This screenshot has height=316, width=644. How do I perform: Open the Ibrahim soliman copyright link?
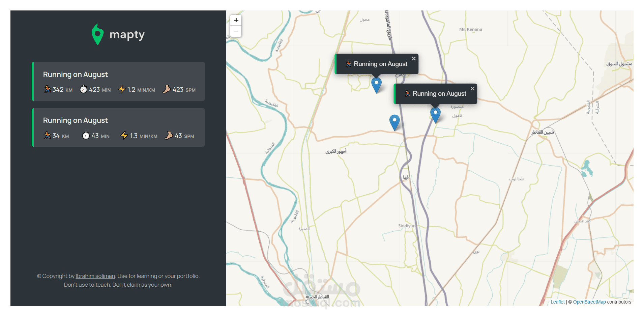(x=95, y=276)
